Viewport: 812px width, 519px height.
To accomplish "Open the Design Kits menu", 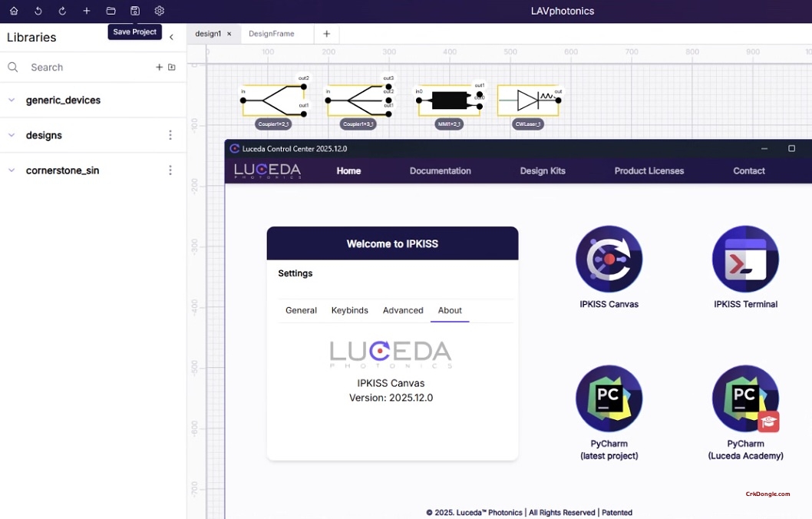I will 543,170.
